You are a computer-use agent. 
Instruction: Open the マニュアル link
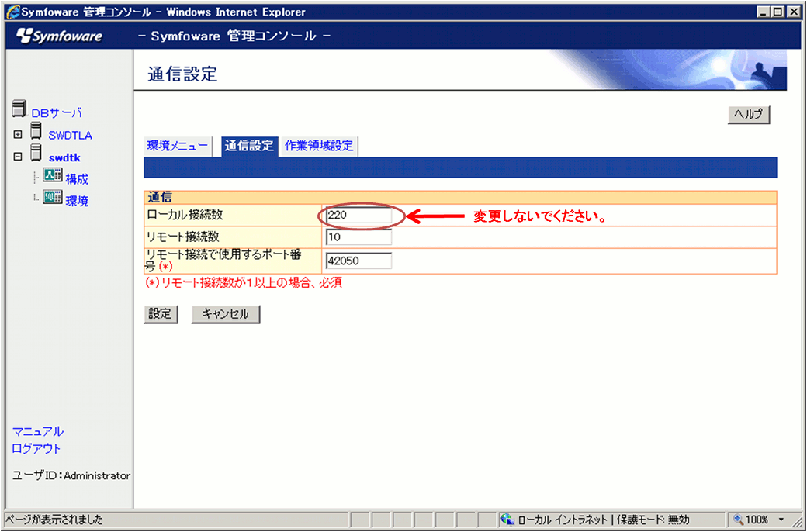[37, 432]
